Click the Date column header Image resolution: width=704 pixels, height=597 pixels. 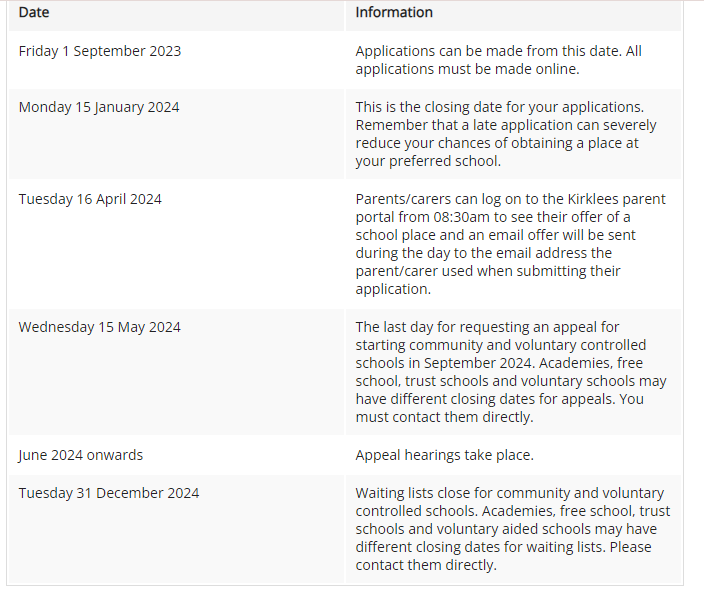tap(34, 13)
